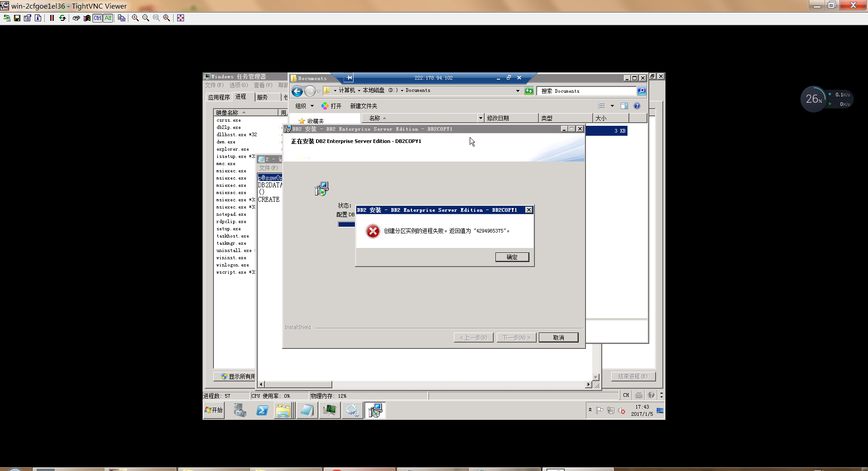Click the Save connection floppy icon

tap(17, 18)
